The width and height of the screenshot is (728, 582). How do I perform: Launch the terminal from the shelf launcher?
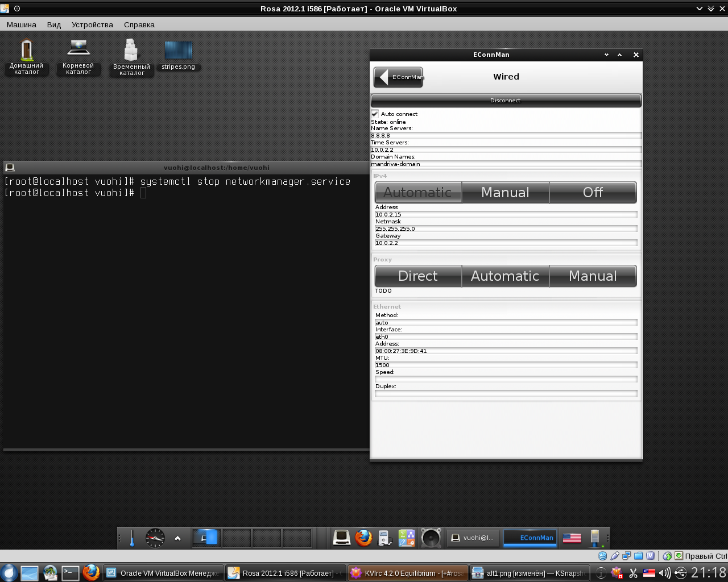(x=342, y=538)
